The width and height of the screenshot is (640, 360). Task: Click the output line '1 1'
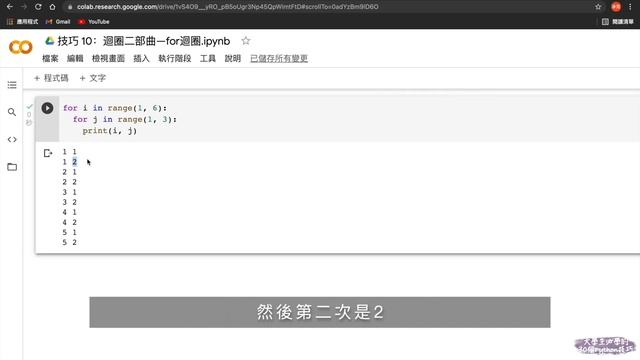click(x=69, y=151)
